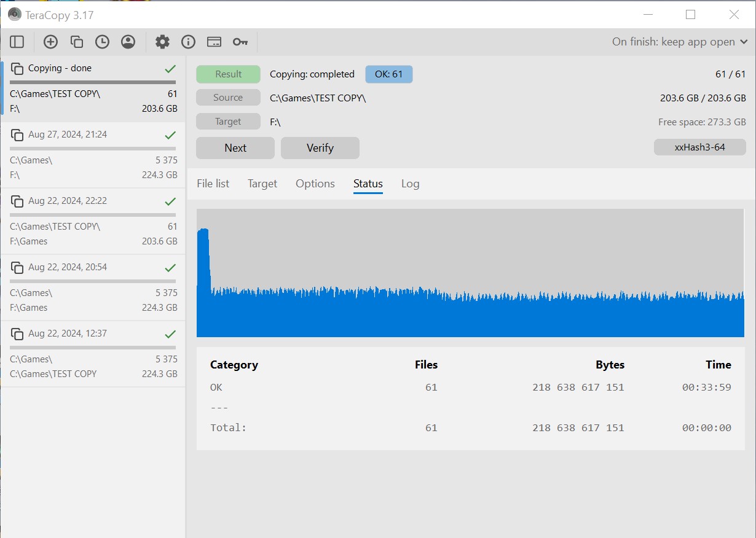
Task: Click the green Result button
Action: pos(228,74)
